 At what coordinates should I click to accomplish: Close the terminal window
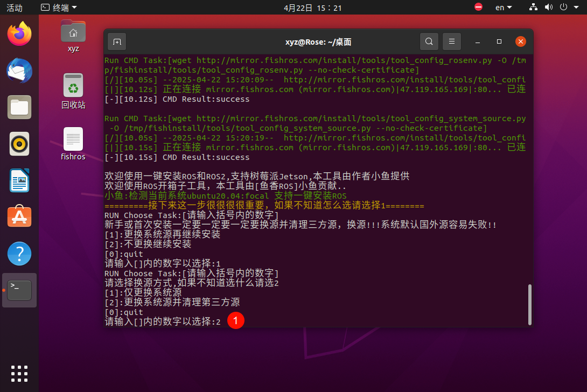click(x=521, y=41)
